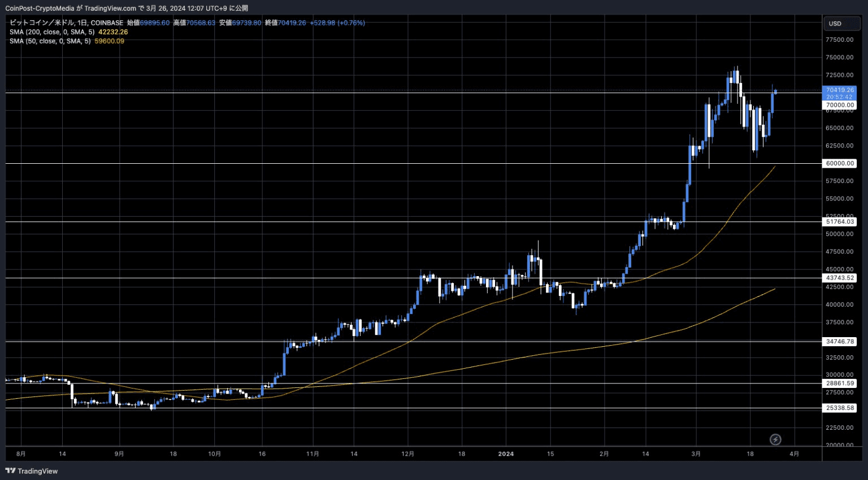Select the 25338.58 horizontal line label
The image size is (868, 480).
click(840, 408)
